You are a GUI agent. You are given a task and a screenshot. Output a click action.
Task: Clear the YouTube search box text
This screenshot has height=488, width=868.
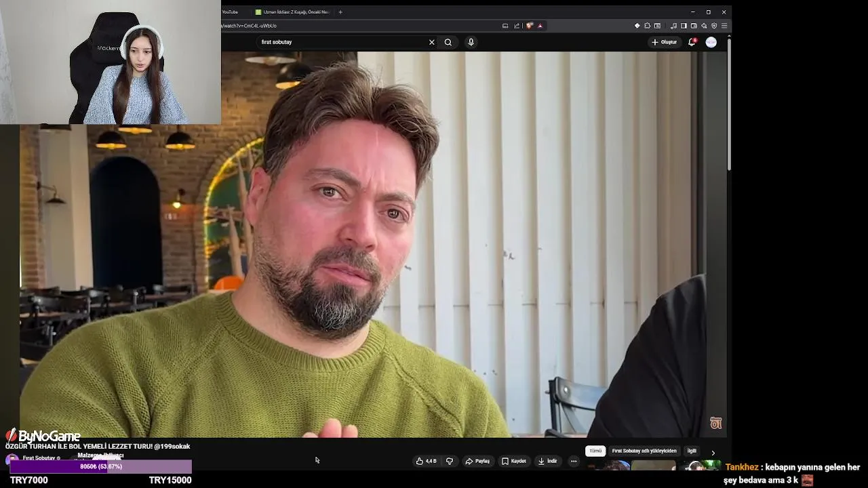coord(431,42)
